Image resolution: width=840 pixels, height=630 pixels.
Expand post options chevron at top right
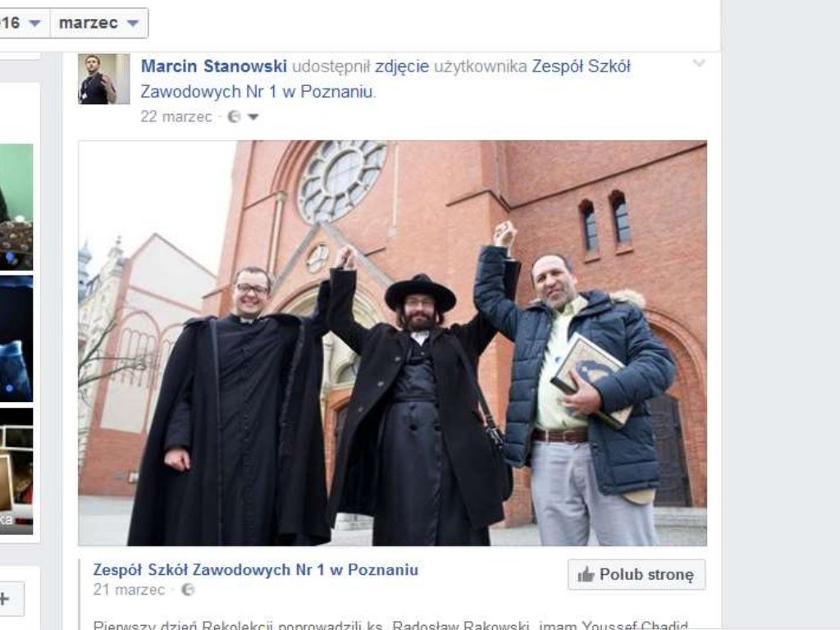tap(699, 63)
